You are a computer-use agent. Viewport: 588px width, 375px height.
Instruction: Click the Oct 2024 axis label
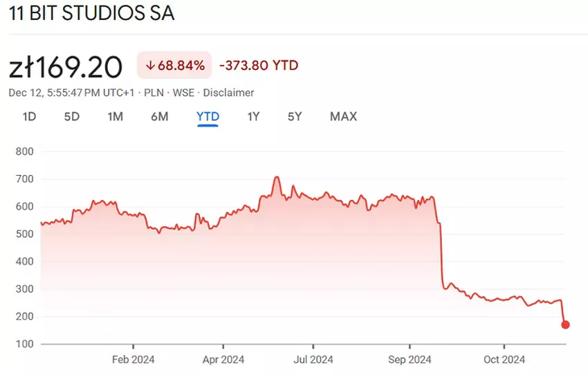pyautogui.click(x=504, y=359)
